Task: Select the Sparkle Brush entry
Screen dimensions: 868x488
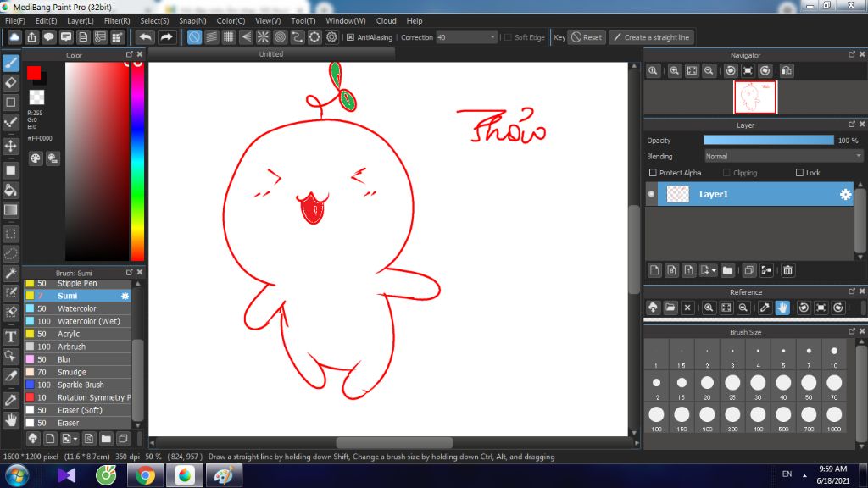Action: pos(77,385)
